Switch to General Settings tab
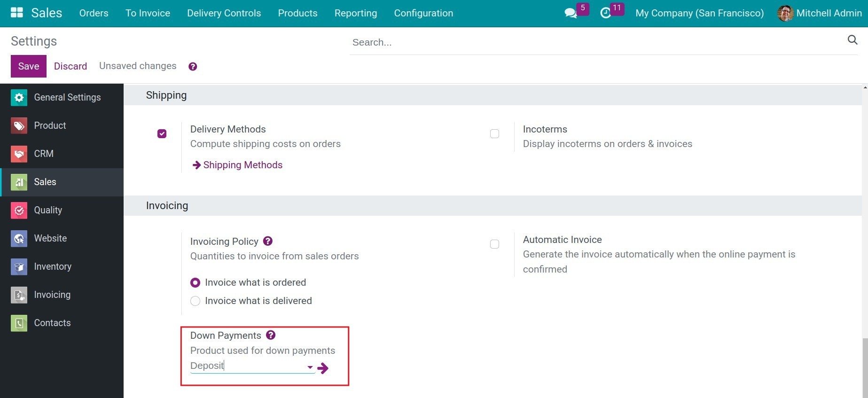Image resolution: width=868 pixels, height=398 pixels. click(x=62, y=97)
